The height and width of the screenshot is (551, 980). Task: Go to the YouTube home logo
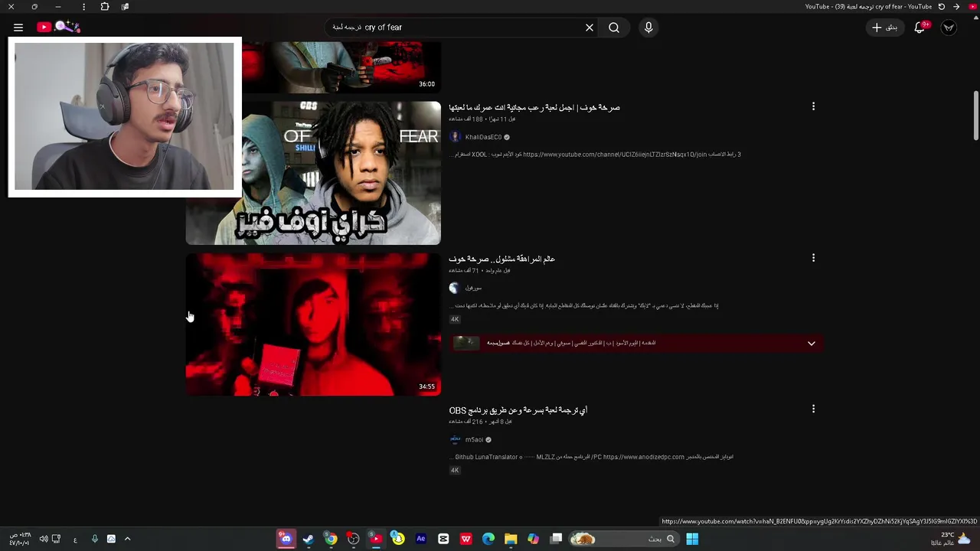pyautogui.click(x=58, y=28)
